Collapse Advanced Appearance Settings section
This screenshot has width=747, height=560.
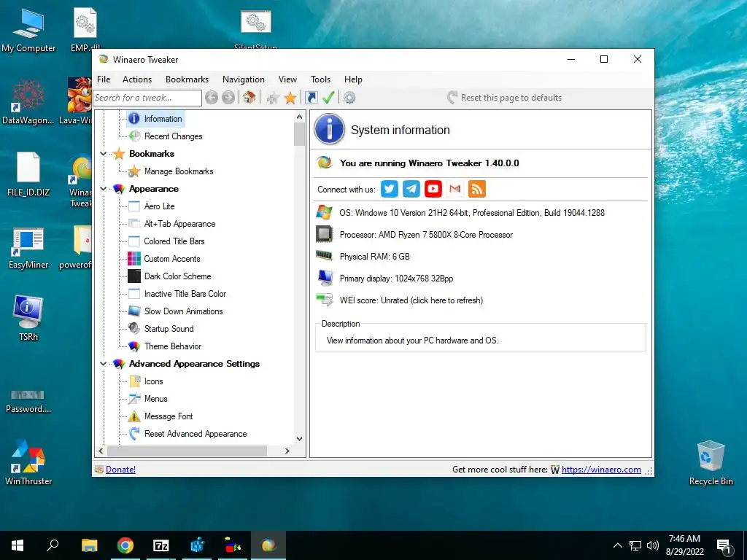104,364
